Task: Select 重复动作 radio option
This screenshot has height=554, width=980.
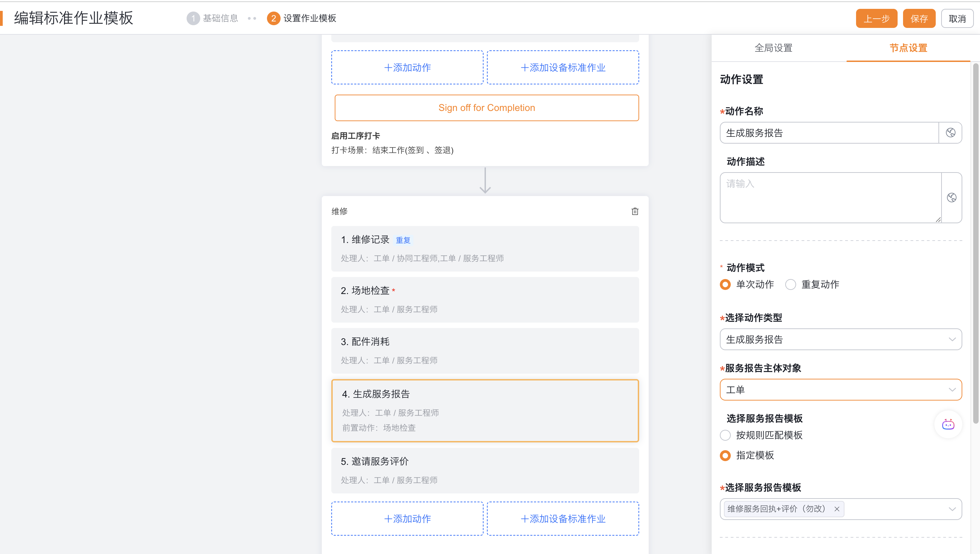Action: pos(790,284)
